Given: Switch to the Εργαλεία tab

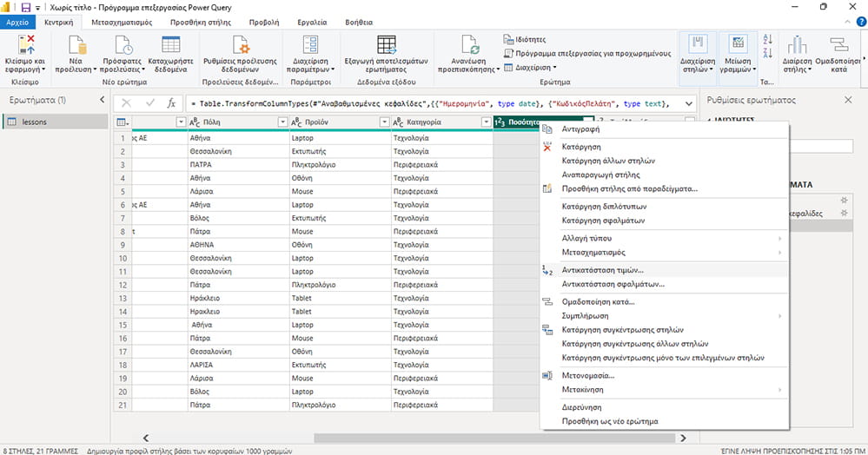Looking at the screenshot, I should point(312,22).
